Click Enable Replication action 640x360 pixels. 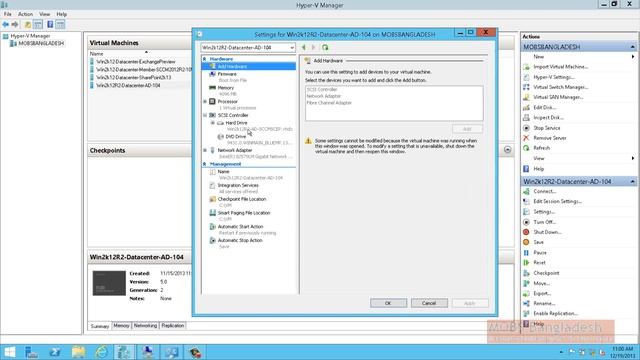(x=555, y=313)
